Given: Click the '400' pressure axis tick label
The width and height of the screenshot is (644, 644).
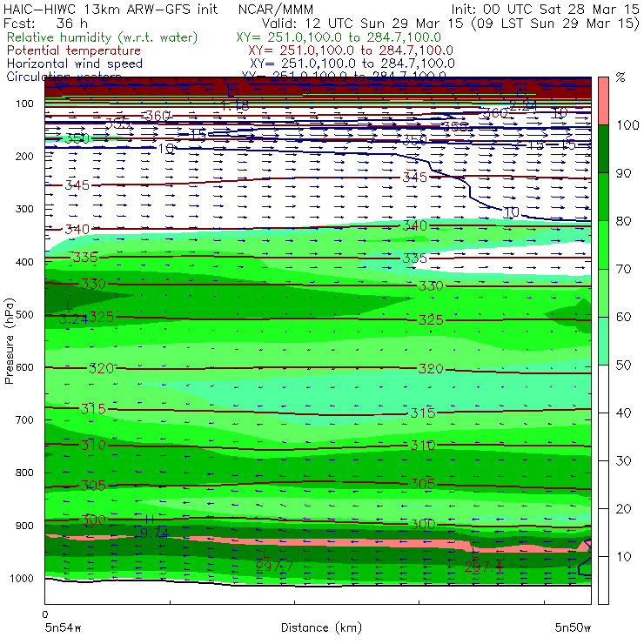Looking at the screenshot, I should (24, 262).
